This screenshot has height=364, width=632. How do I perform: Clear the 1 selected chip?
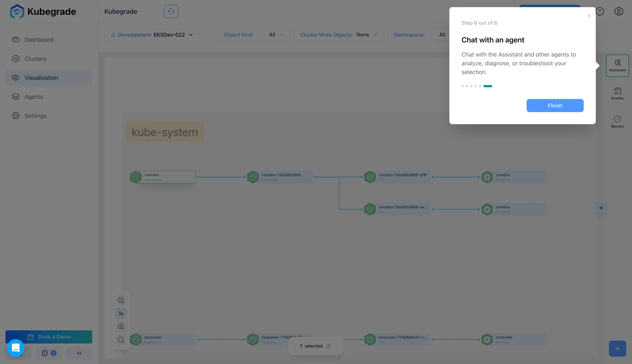(x=328, y=346)
